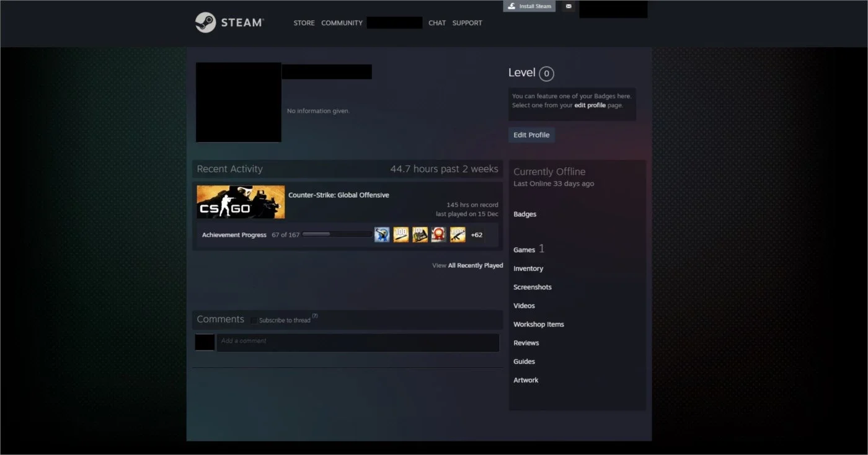Show the +62 more achievements
The width and height of the screenshot is (868, 455).
tap(476, 235)
